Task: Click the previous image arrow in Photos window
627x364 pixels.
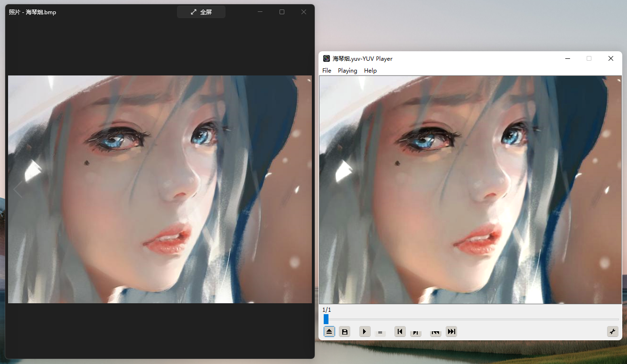Action: pyautogui.click(x=18, y=189)
